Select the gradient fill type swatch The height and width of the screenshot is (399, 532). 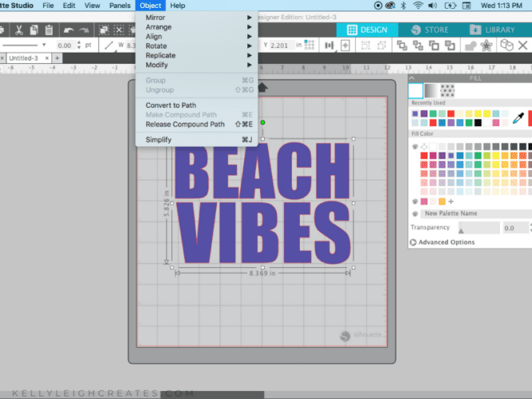coord(432,91)
